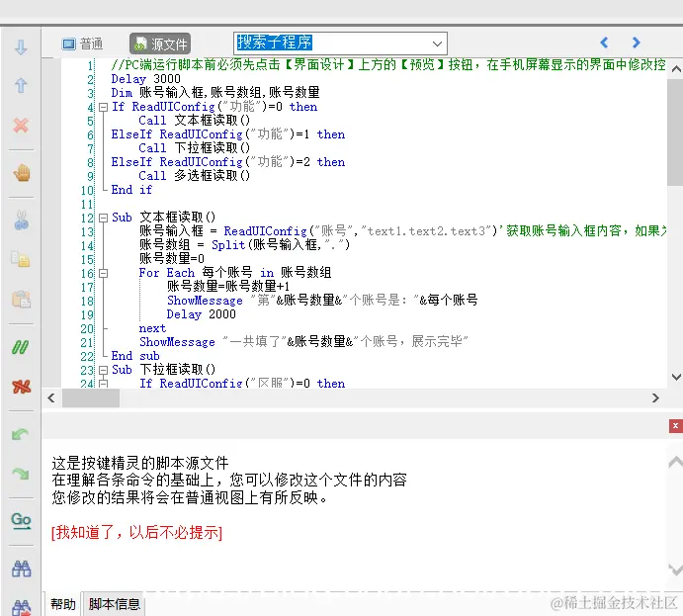Close the help panel with red x
The image size is (683, 616).
click(x=676, y=426)
